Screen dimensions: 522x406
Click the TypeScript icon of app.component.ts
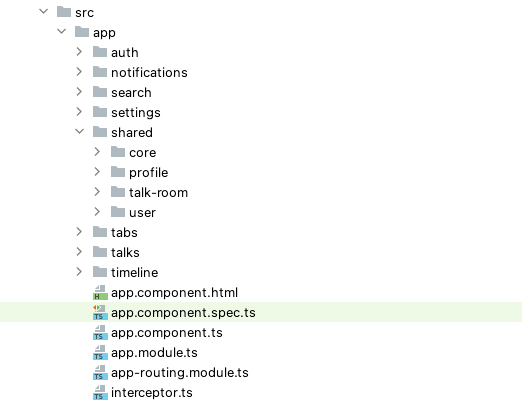pos(100,332)
